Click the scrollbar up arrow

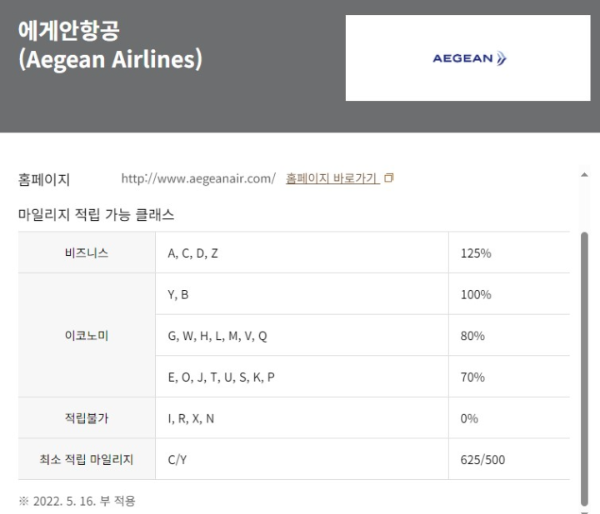click(584, 175)
